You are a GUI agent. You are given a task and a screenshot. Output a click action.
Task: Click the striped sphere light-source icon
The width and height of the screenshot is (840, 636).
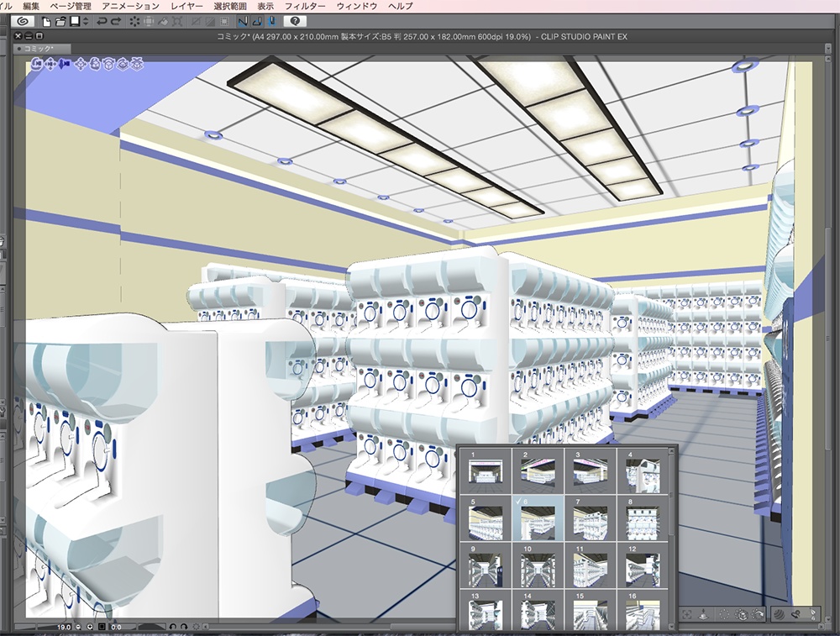pyautogui.click(x=779, y=615)
